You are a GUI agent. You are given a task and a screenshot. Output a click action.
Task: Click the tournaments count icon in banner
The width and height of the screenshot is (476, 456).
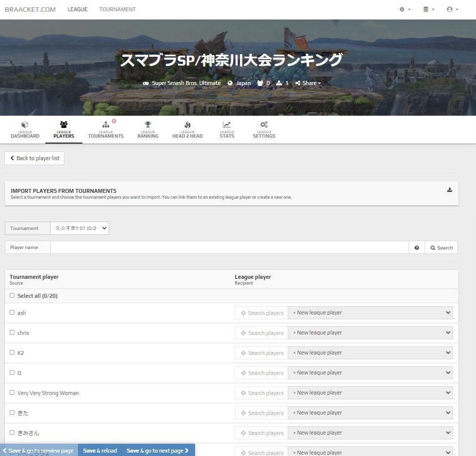click(279, 83)
